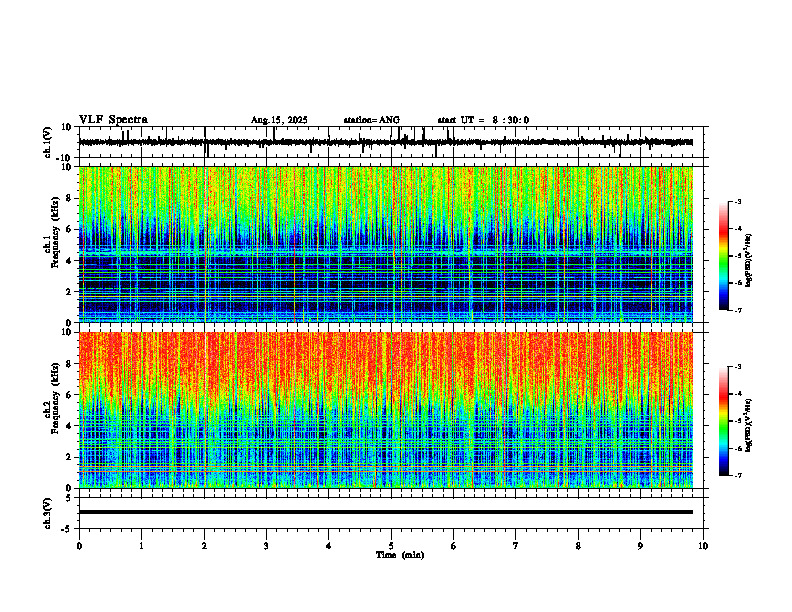The width and height of the screenshot is (792, 612).
Task: Click the flat ch.3 voltage trace line
Action: (386, 512)
